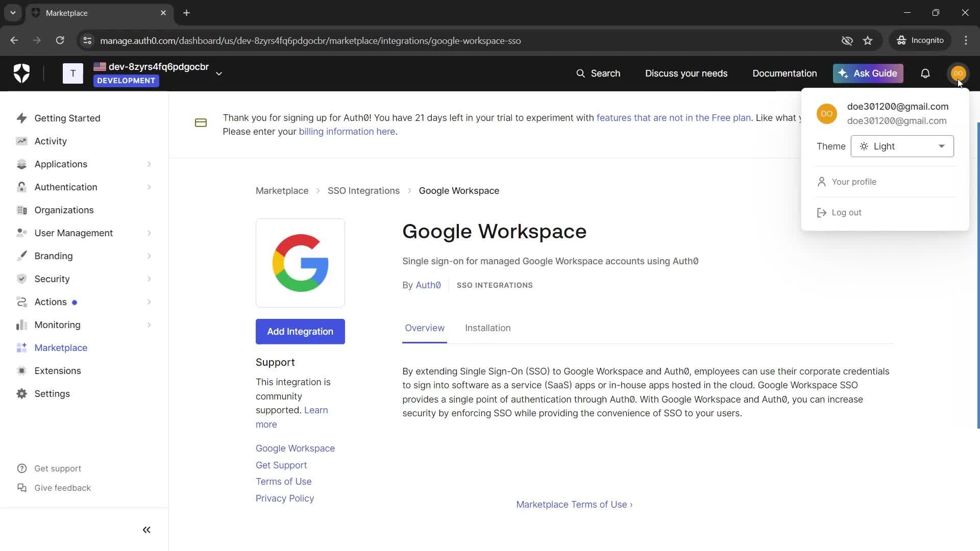The height and width of the screenshot is (551, 980).
Task: Open the notifications bell
Action: click(x=925, y=73)
